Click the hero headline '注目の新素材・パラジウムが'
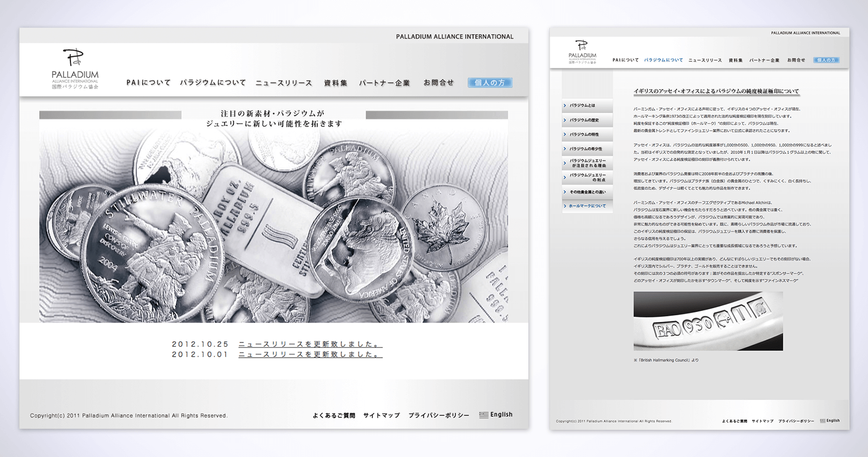Viewport: 868px width, 457px height. [x=272, y=113]
